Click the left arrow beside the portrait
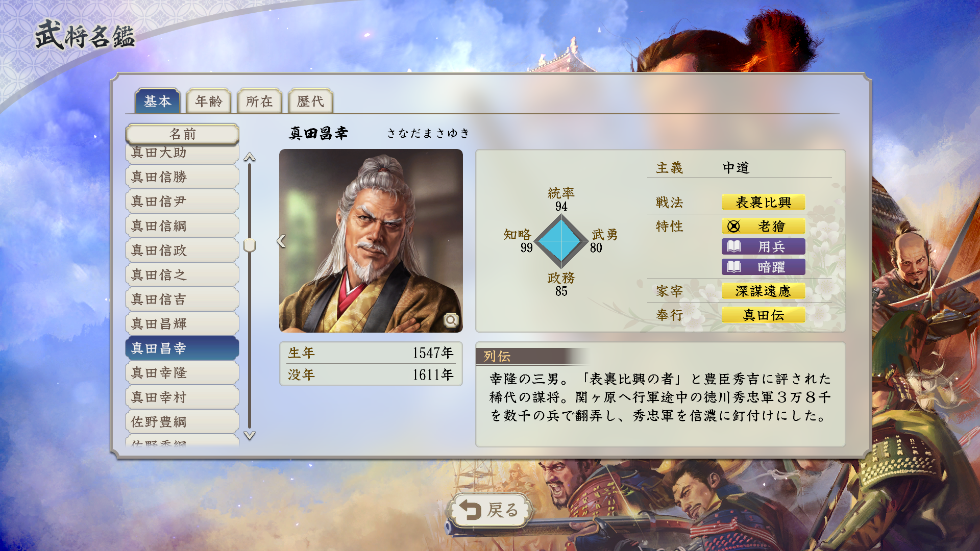This screenshot has width=980, height=551. point(281,241)
